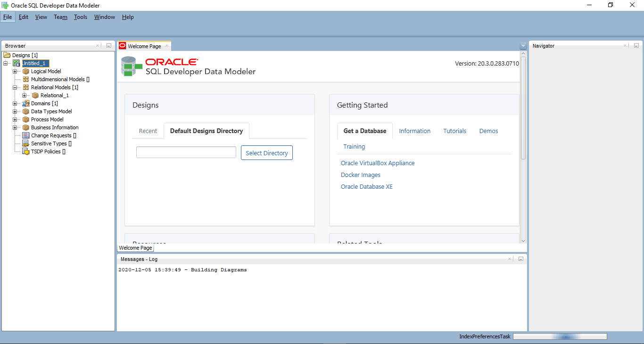This screenshot has width=644, height=344.
Task: Switch to the Tutorials tab
Action: click(454, 131)
